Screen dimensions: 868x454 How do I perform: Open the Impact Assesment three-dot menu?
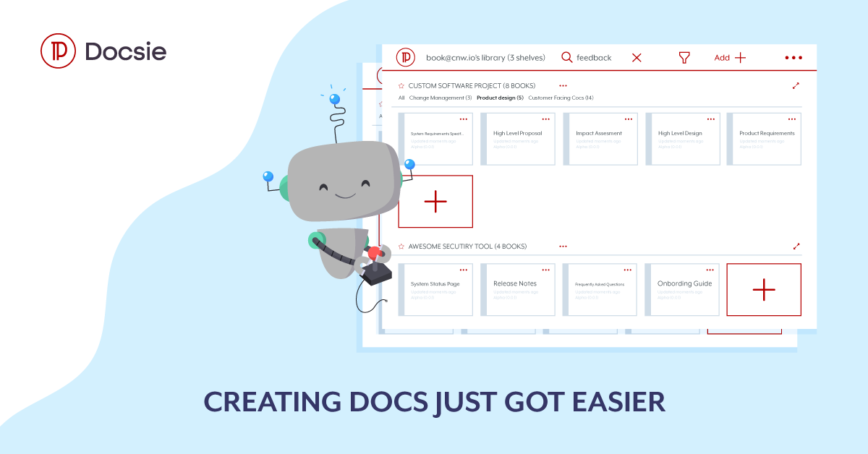pyautogui.click(x=629, y=119)
